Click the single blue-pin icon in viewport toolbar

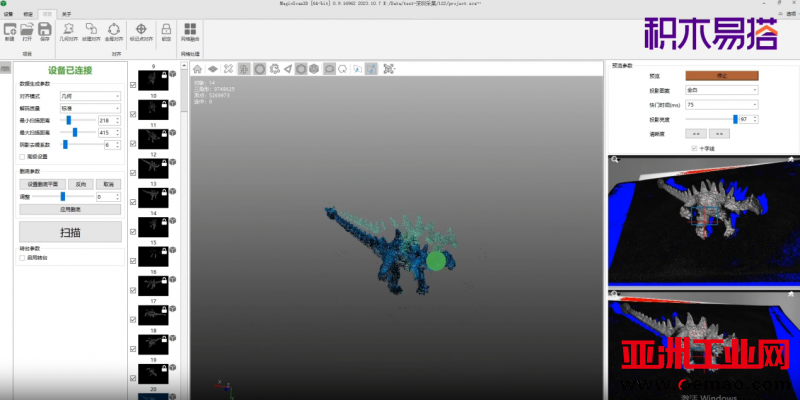point(358,69)
